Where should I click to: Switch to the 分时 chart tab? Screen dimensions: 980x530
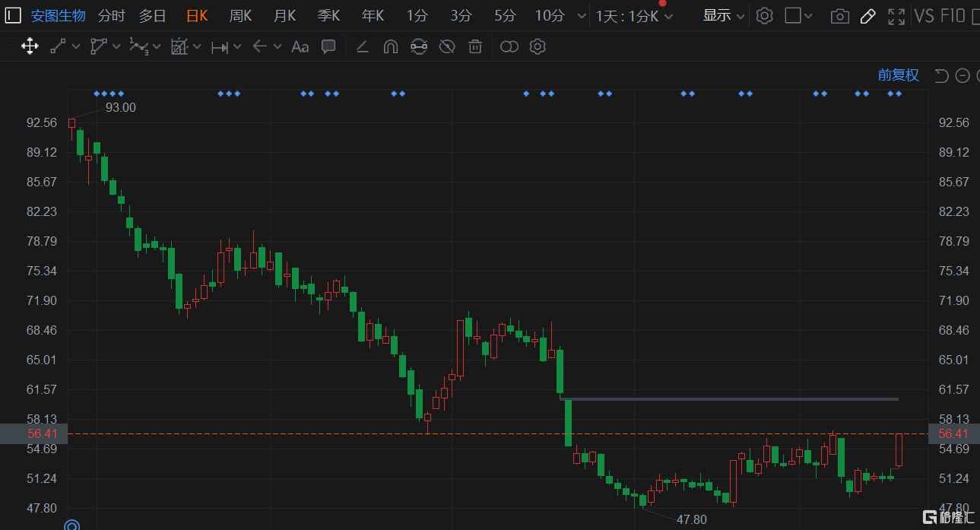(x=111, y=15)
